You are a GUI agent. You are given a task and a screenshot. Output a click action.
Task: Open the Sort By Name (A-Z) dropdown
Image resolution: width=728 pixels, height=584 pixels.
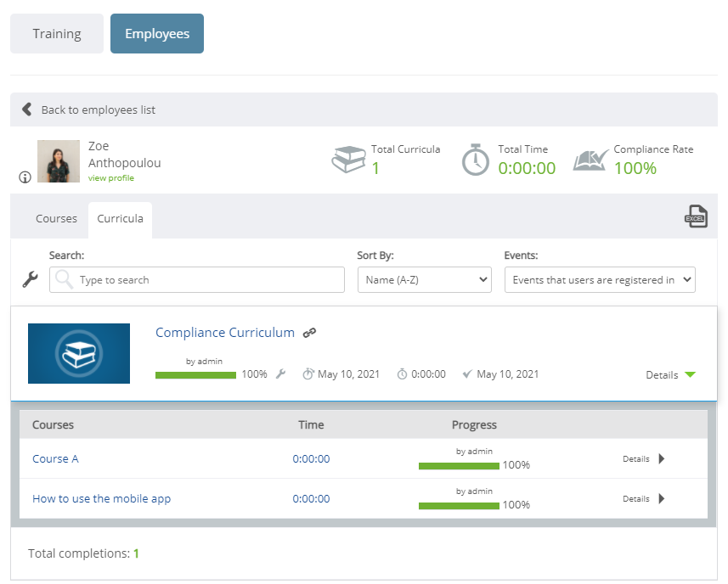click(425, 280)
